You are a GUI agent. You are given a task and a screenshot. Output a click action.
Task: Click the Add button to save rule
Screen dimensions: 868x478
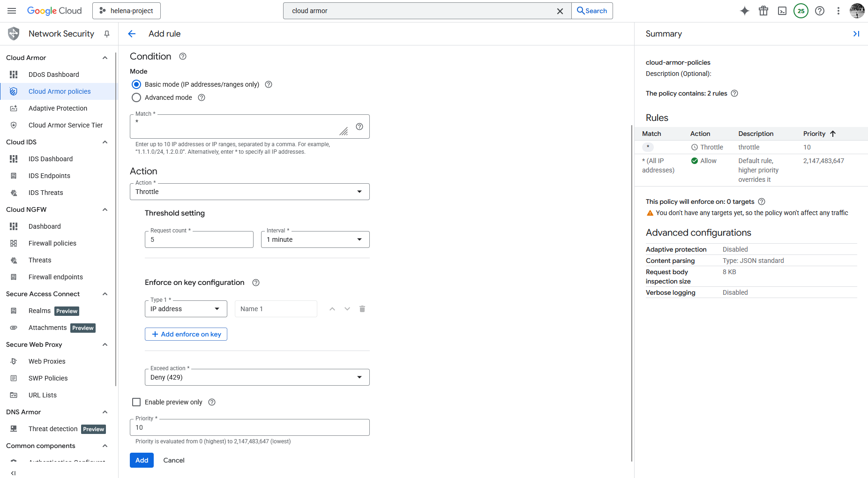(142, 460)
